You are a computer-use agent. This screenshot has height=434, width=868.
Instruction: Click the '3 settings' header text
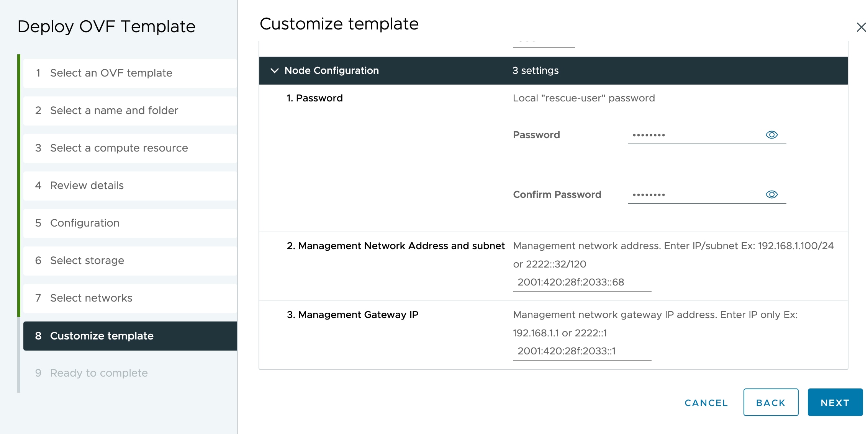(536, 70)
